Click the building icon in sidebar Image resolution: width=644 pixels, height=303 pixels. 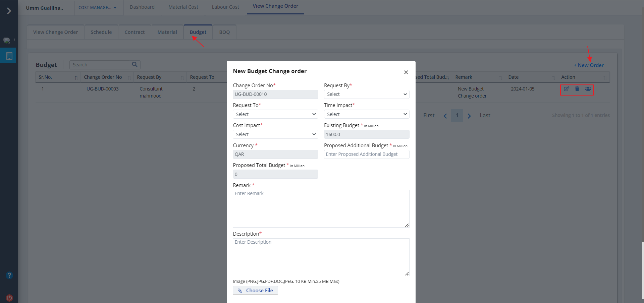(x=9, y=56)
